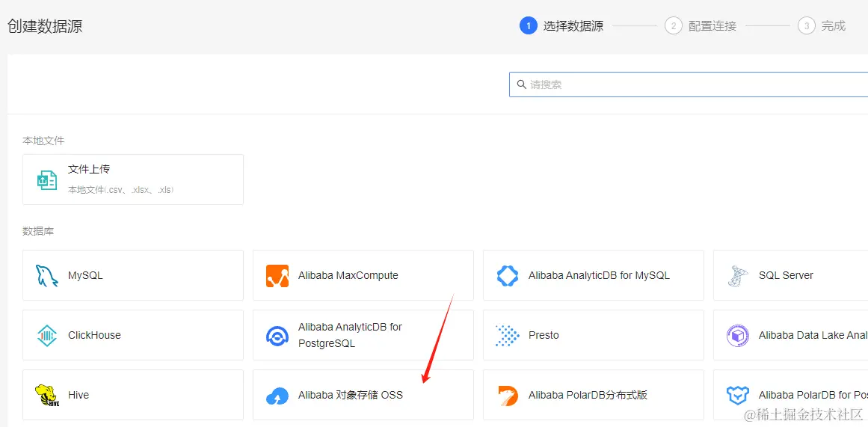Image resolution: width=868 pixels, height=427 pixels.
Task: Click the 本地文件(.csv、.xlsx、.xls) description text
Action: point(120,189)
